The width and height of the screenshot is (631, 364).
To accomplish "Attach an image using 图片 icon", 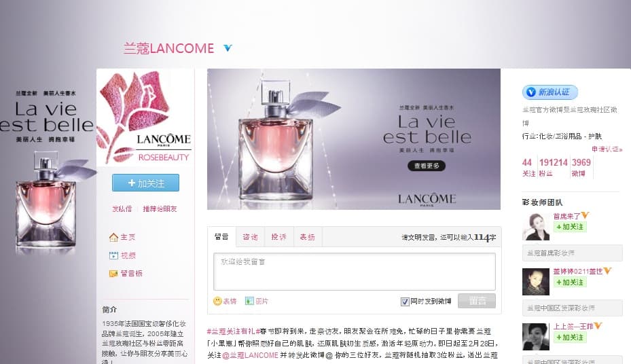I will 249,301.
